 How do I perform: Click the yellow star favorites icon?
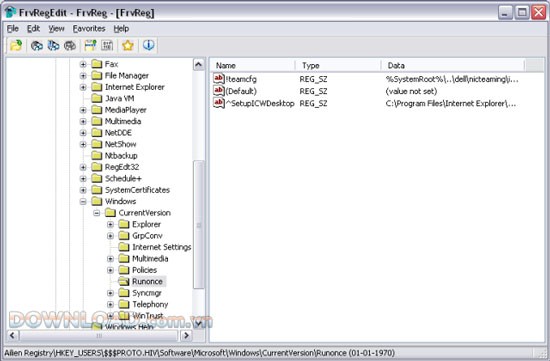click(128, 45)
